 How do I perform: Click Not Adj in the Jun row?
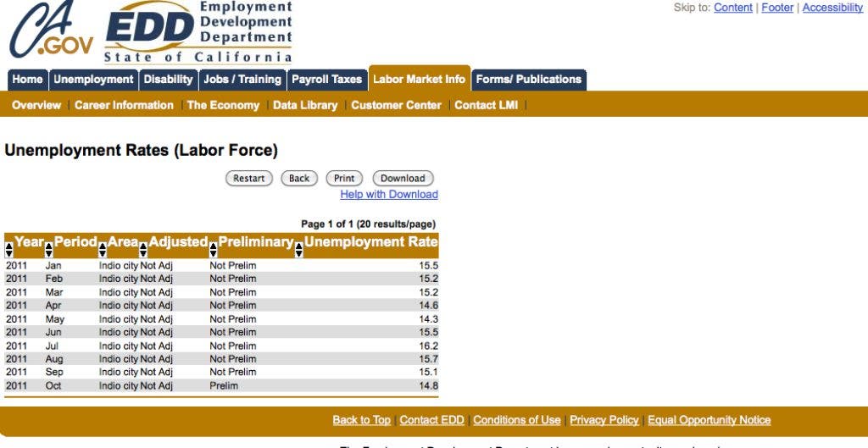[x=156, y=333]
